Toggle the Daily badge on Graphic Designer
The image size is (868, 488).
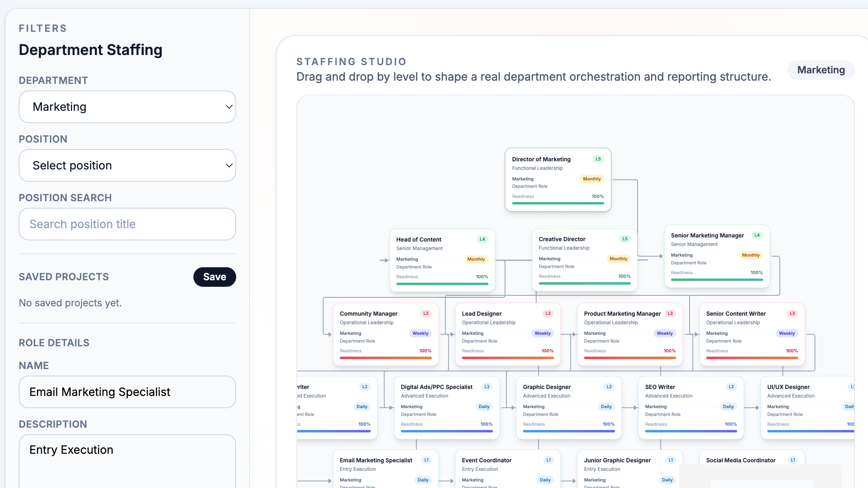606,407
